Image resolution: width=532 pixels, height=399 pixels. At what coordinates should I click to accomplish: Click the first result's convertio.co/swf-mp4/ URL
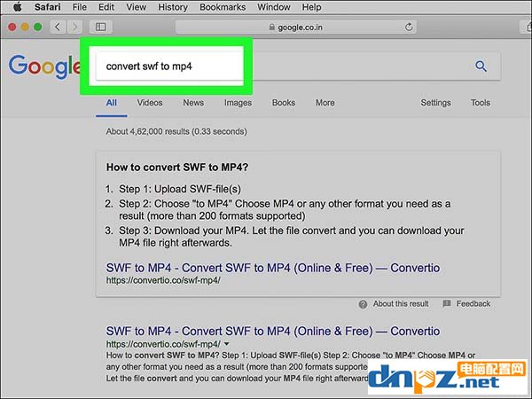[x=163, y=344]
